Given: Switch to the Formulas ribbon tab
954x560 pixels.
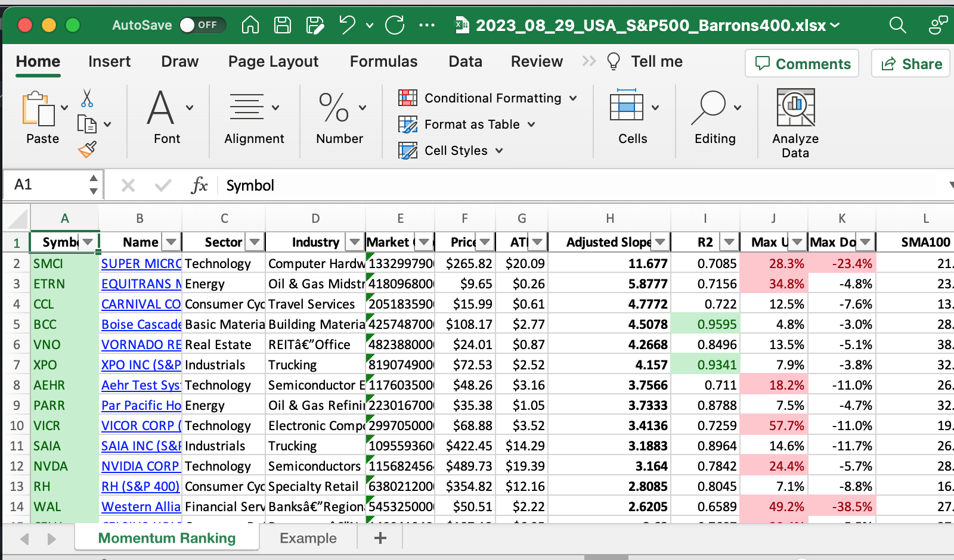Looking at the screenshot, I should [x=383, y=61].
